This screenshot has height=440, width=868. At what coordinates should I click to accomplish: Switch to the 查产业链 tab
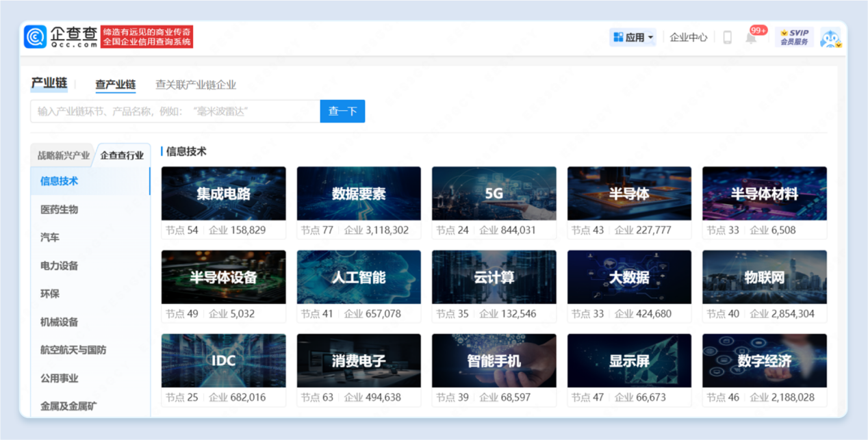point(115,85)
